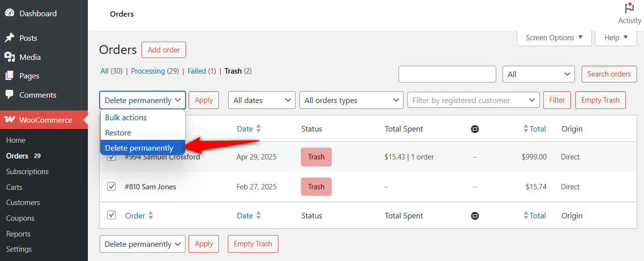Viewport: 644px width, 261px height.
Task: Click the Feb 27, 2025 date cell
Action: point(256,187)
